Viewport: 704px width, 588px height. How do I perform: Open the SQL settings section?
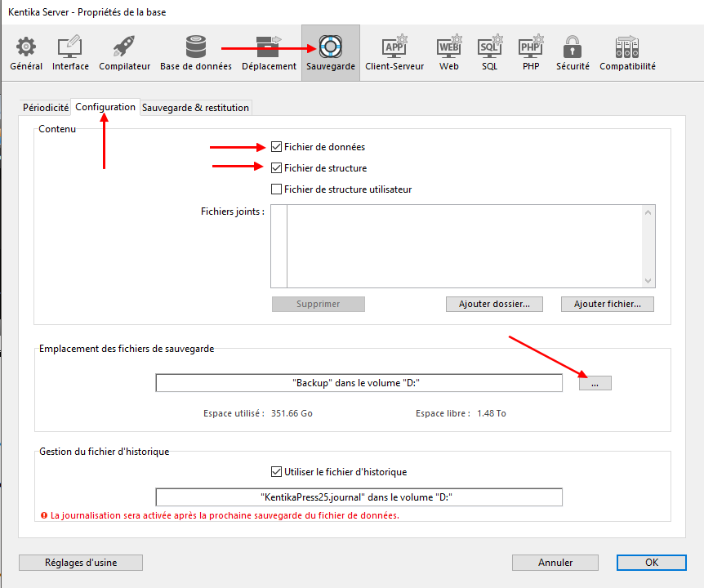tap(489, 53)
